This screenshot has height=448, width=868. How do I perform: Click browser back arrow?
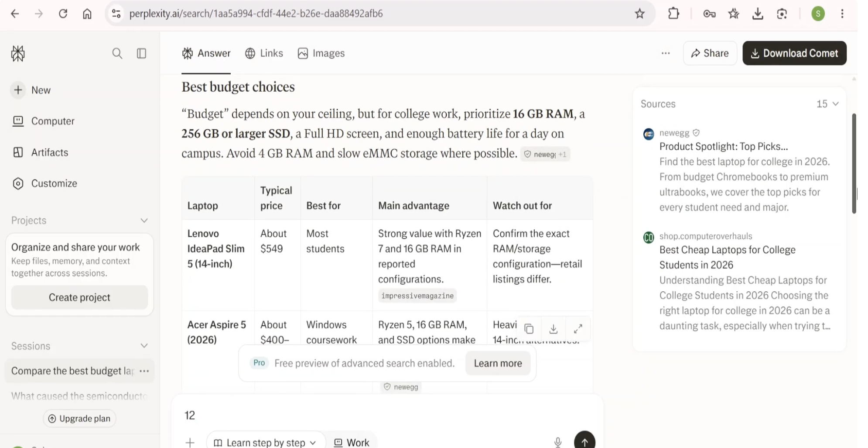coord(15,14)
